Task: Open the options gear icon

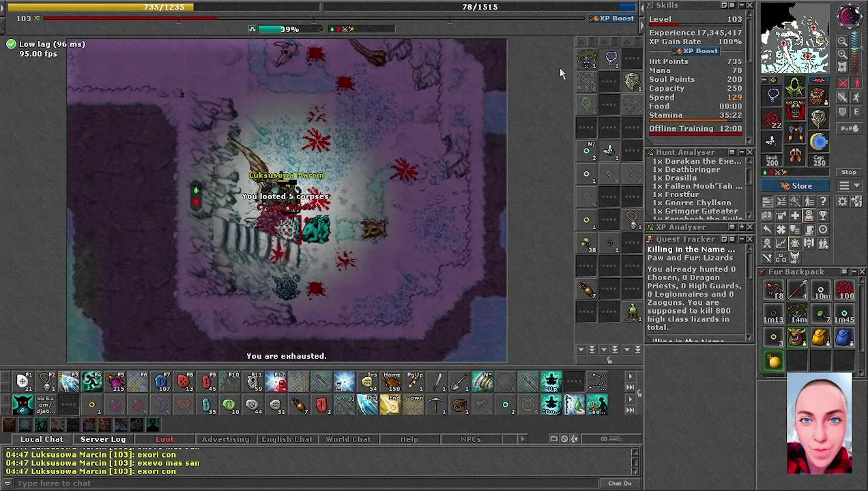Action: (841, 201)
